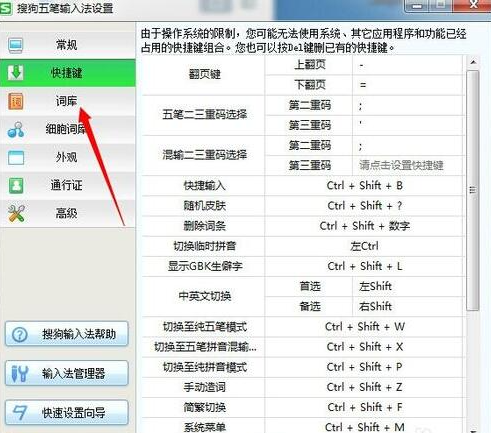Open the 细胞词库 tab
This screenshot has height=433, width=491.
pos(68,129)
